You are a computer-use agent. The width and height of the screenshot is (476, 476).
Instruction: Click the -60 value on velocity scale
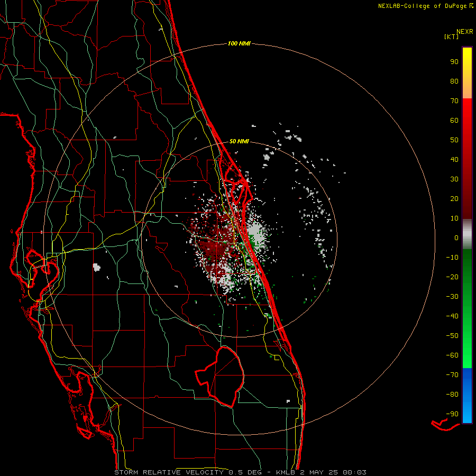(452, 355)
